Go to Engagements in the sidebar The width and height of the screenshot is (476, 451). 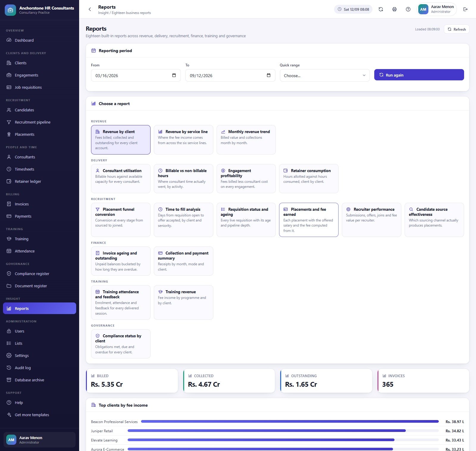click(x=40, y=75)
